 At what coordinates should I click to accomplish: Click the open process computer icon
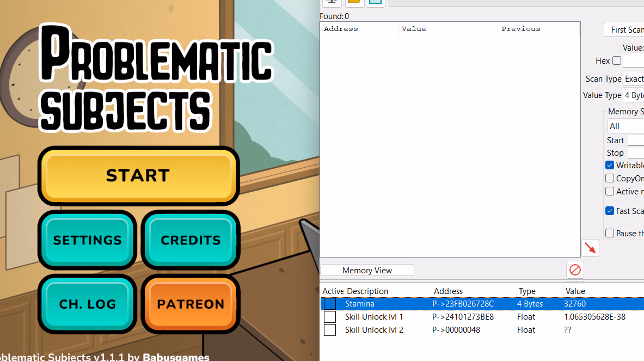click(x=330, y=2)
